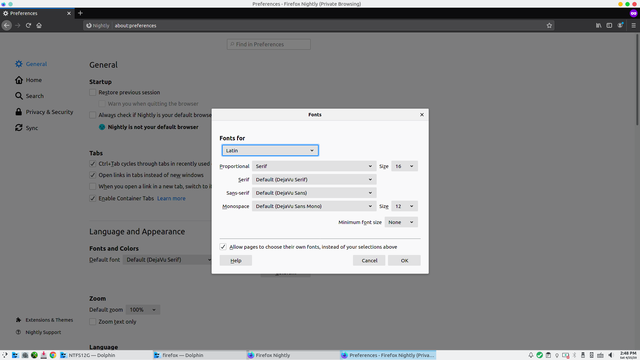This screenshot has height=360, width=640.
Task: Open a new tab with plus icon
Action: (x=80, y=13)
